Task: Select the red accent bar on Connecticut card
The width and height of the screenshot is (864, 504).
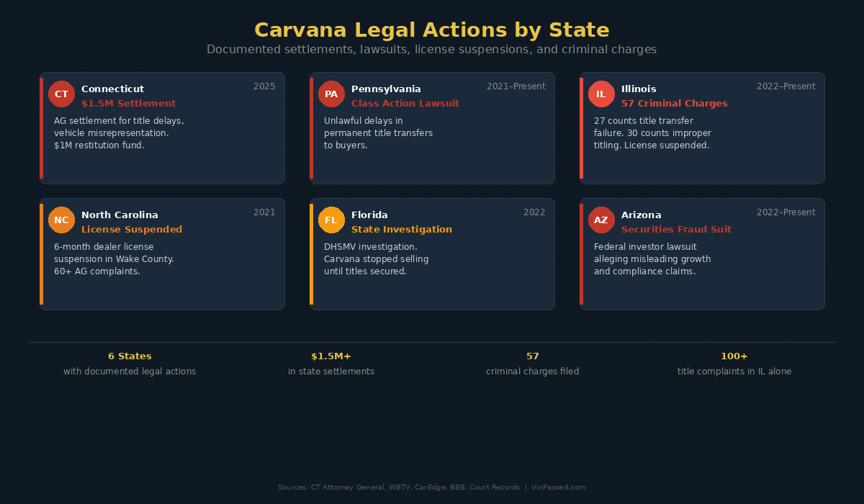Action: [42, 127]
